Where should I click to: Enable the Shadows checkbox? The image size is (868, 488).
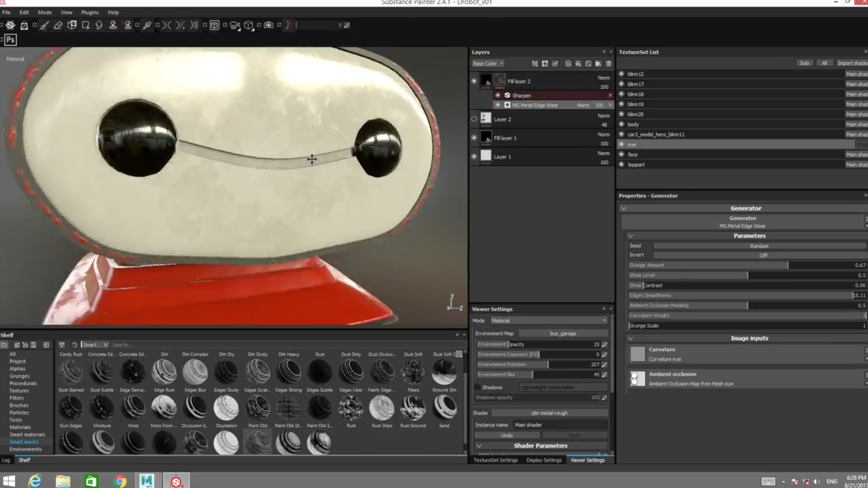pyautogui.click(x=478, y=387)
